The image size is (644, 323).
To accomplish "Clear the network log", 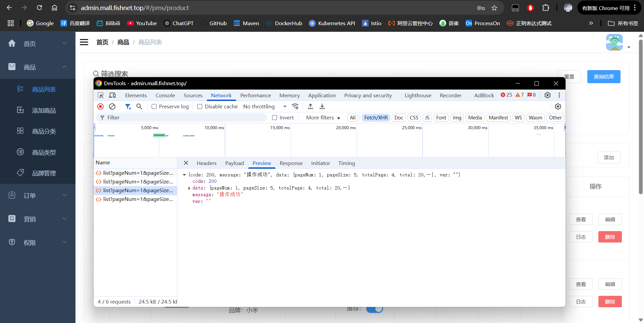I will coord(112,106).
